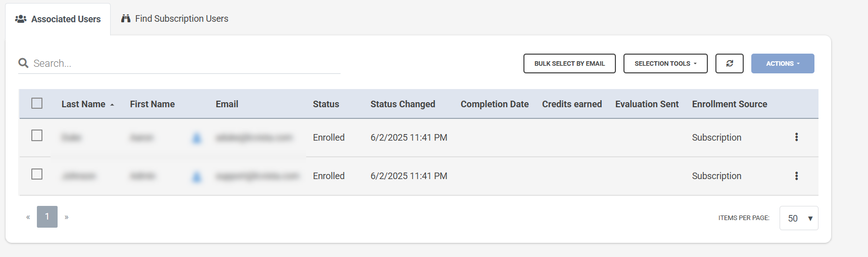The width and height of the screenshot is (868, 257).
Task: Sort by the Last Name column
Action: 84,104
